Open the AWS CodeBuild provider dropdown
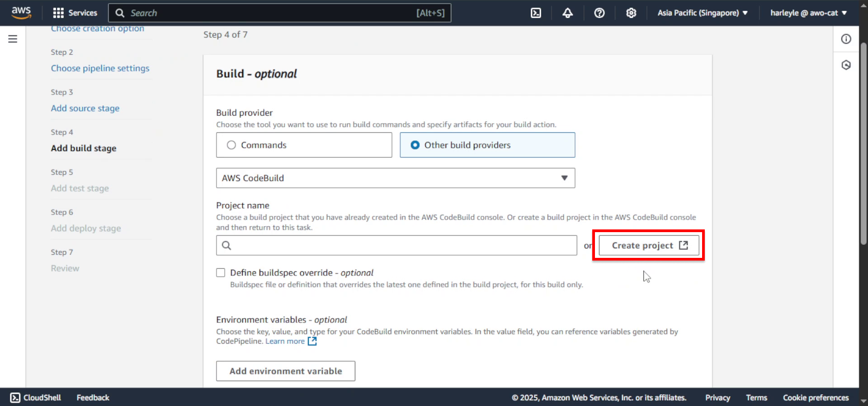Viewport: 868px width, 406px height. coord(396,178)
